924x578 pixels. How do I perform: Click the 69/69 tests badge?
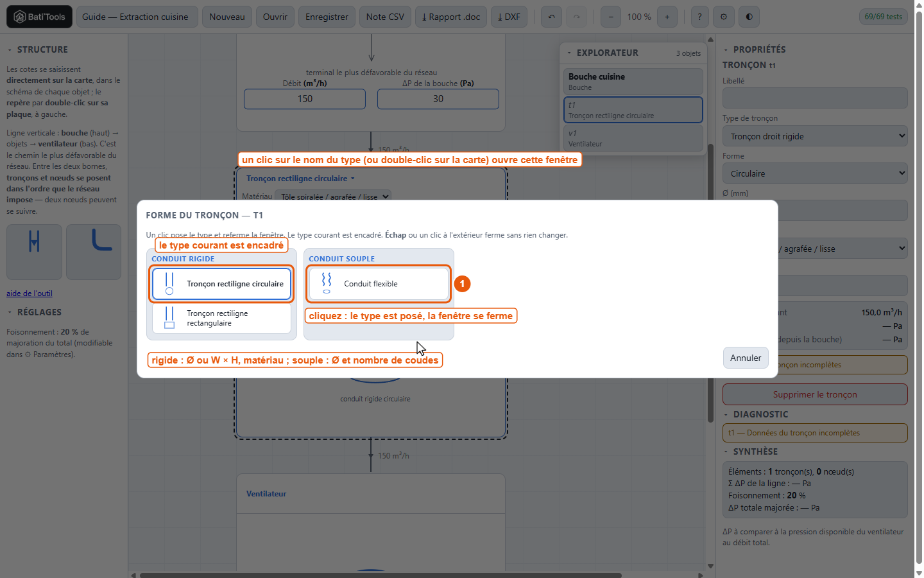tap(883, 17)
